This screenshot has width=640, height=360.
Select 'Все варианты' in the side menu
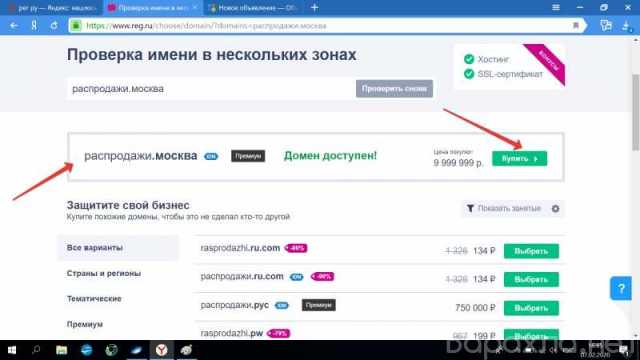click(x=118, y=248)
